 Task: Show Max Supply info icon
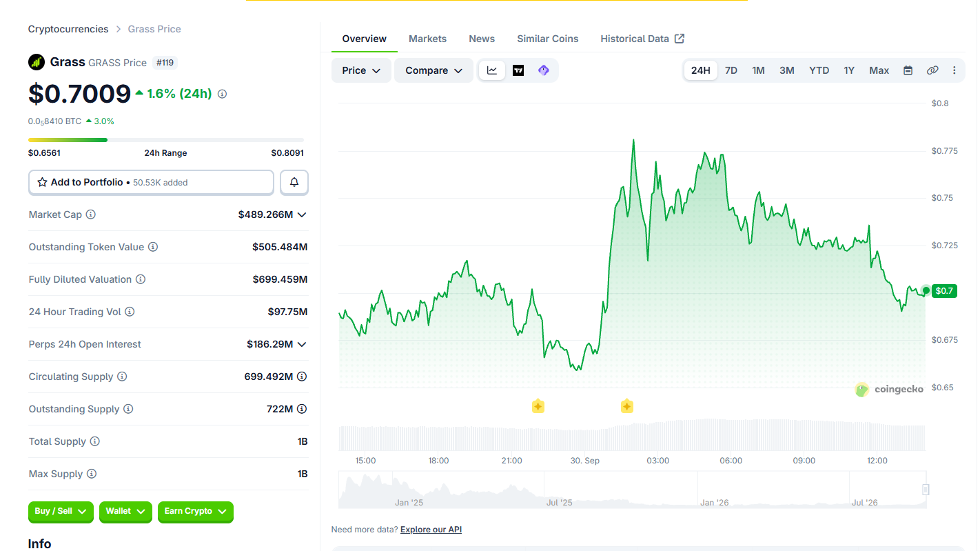click(92, 474)
